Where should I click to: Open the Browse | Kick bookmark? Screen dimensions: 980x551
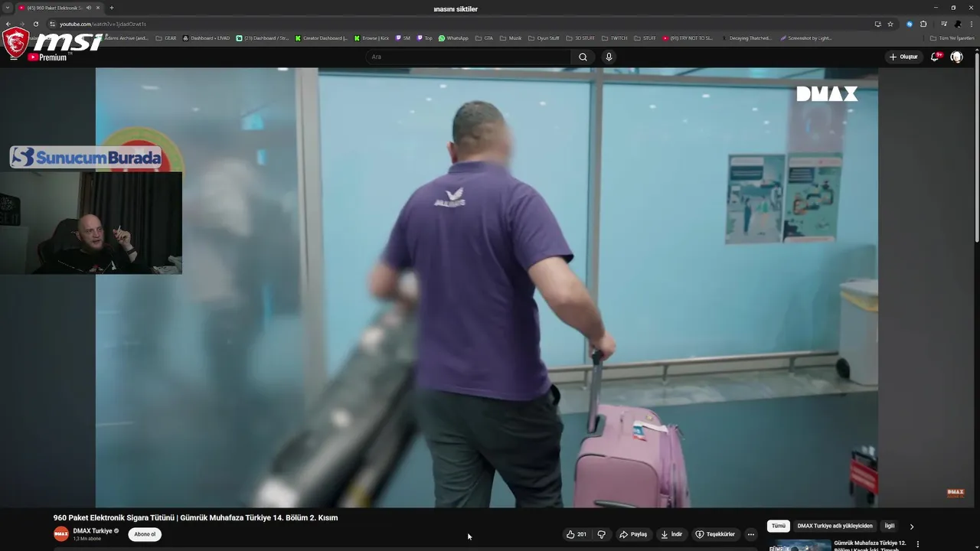(372, 37)
